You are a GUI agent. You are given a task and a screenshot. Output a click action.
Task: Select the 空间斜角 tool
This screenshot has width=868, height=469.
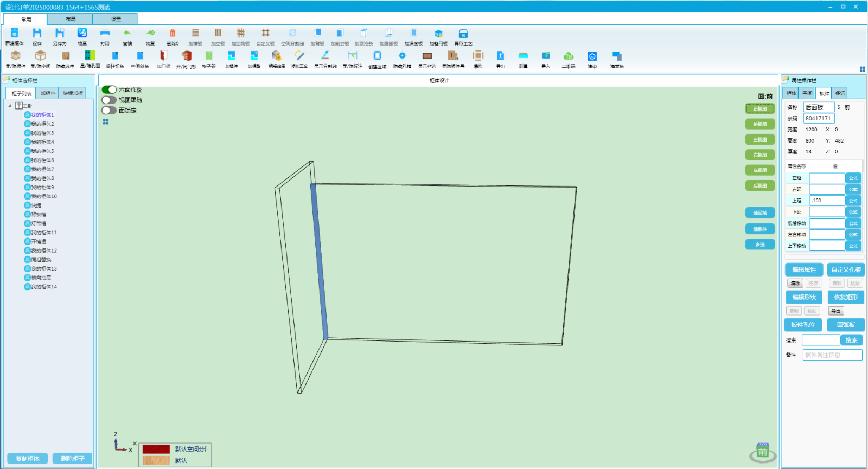click(x=140, y=56)
